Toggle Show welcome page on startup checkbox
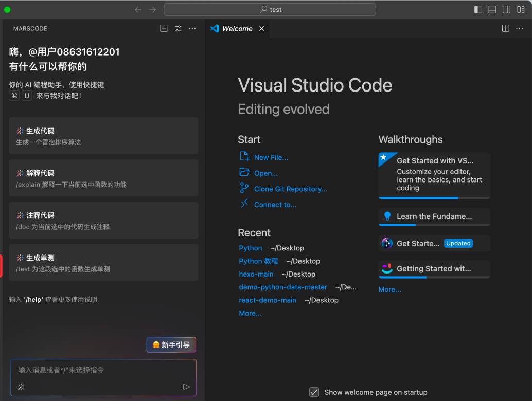 (314, 392)
